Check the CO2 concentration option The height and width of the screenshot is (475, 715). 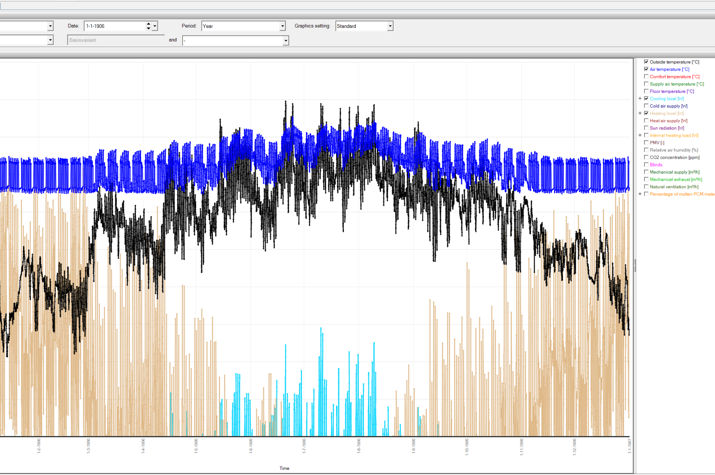(646, 157)
